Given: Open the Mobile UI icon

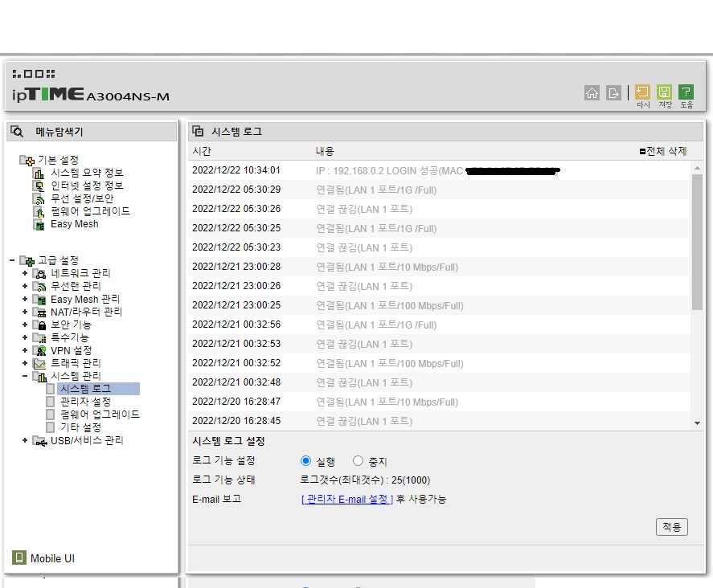Looking at the screenshot, I should click(18, 557).
